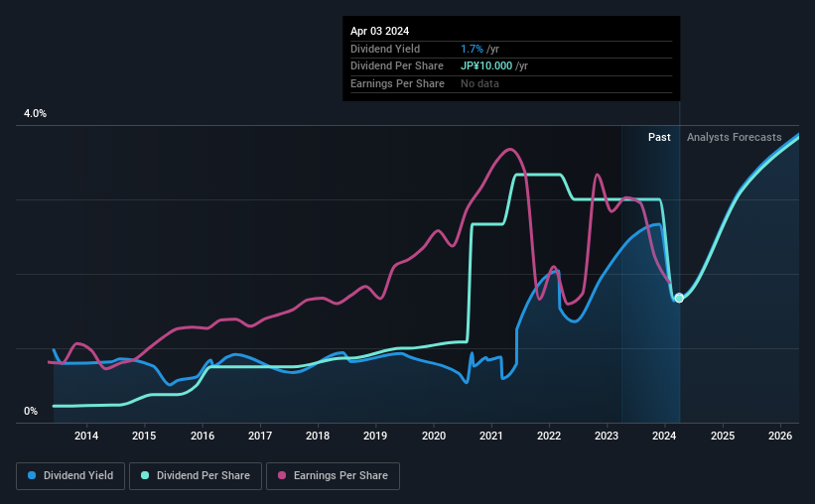This screenshot has height=504, width=815.
Task: Click the 0% y-axis label
Action: tap(31, 411)
